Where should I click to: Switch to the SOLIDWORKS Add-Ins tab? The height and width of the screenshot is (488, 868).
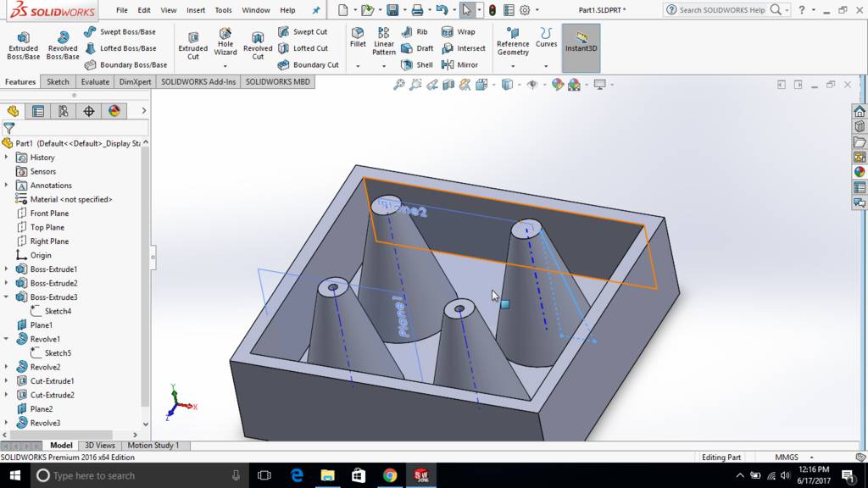(198, 82)
